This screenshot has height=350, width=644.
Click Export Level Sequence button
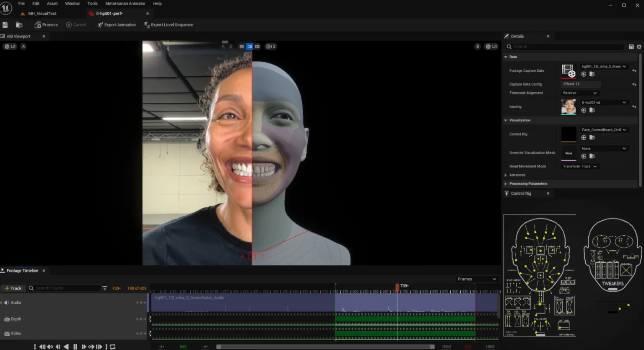click(168, 25)
